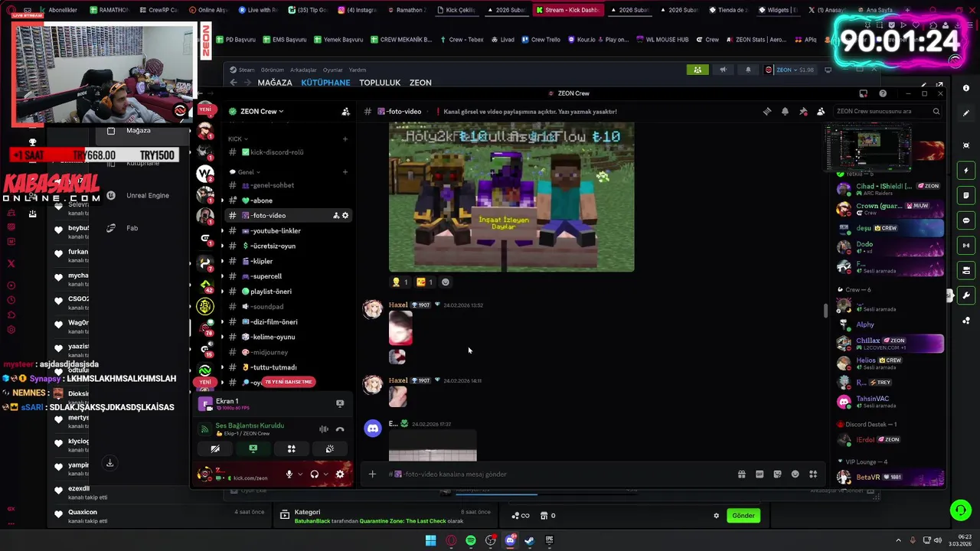Click invite members icon on -foto-video channel
The image size is (980, 551).
tap(336, 216)
